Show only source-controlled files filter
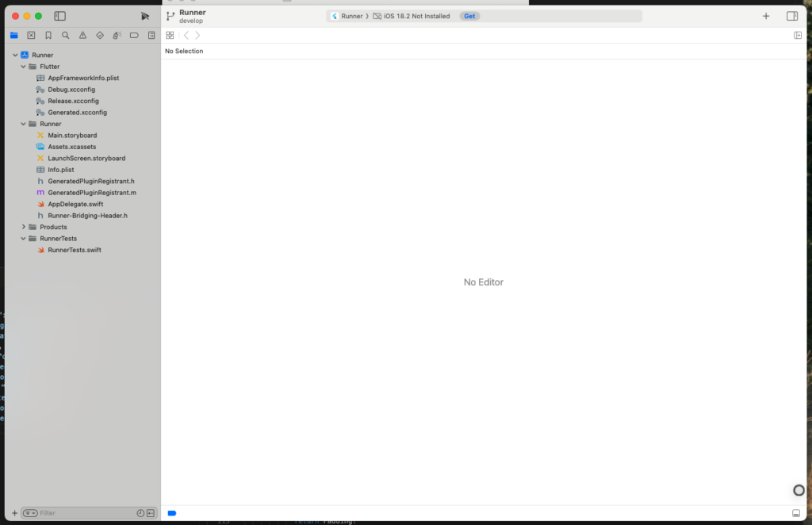Image resolution: width=812 pixels, height=525 pixels. 151,513
